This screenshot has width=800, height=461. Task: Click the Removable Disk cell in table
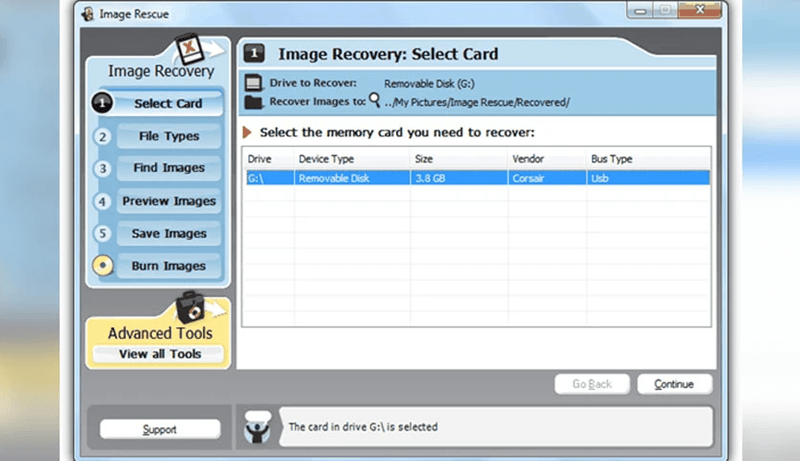click(x=352, y=178)
